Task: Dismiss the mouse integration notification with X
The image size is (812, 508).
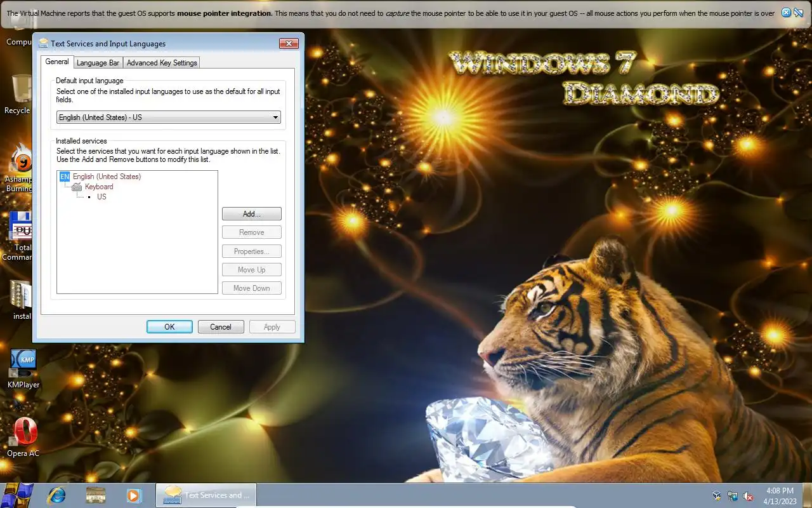Action: (786, 12)
